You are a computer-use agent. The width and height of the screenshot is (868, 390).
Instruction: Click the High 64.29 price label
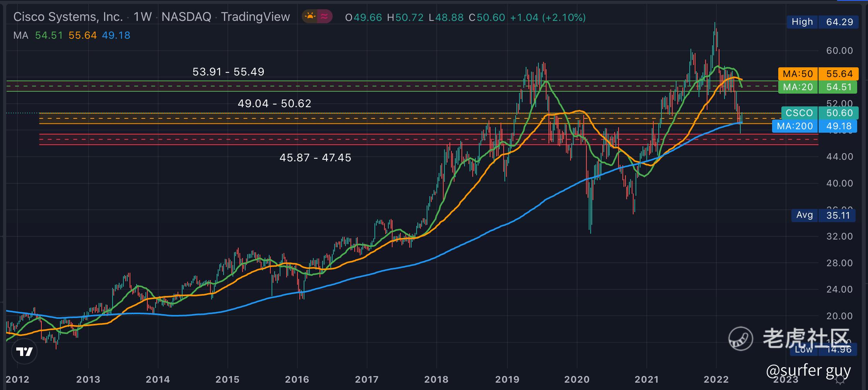(x=823, y=22)
